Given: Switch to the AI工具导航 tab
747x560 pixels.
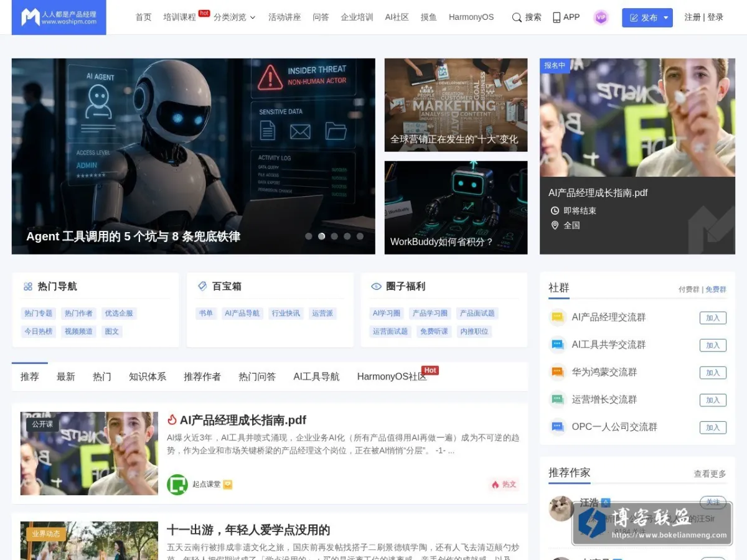Looking at the screenshot, I should point(317,376).
